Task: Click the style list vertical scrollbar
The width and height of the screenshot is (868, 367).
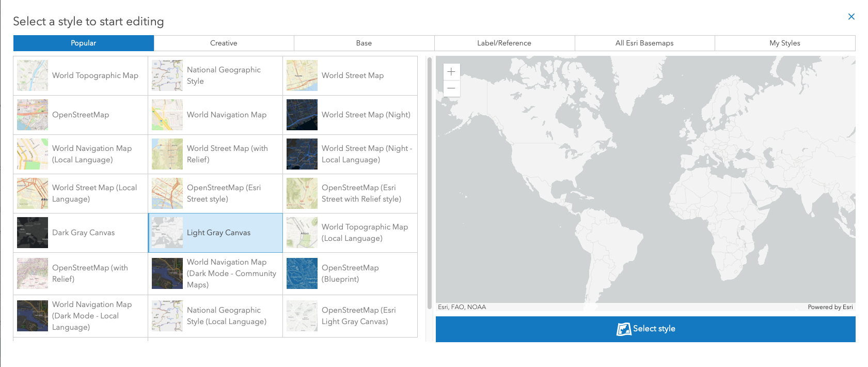Action: pyautogui.click(x=429, y=183)
